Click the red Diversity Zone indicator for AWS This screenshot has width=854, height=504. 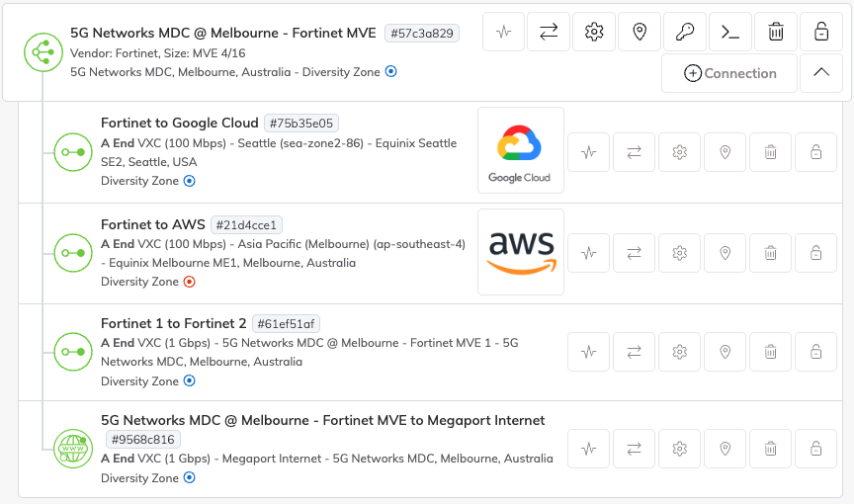[190, 282]
